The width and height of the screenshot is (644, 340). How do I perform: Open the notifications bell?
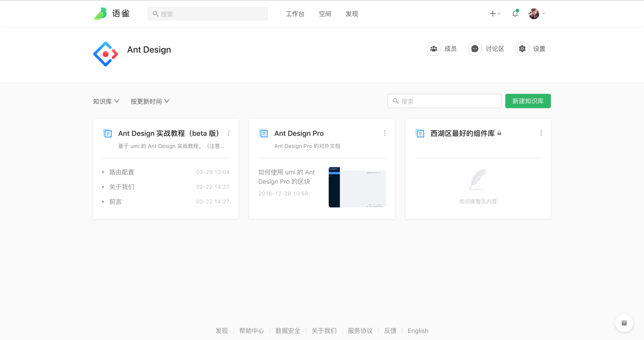tap(515, 13)
